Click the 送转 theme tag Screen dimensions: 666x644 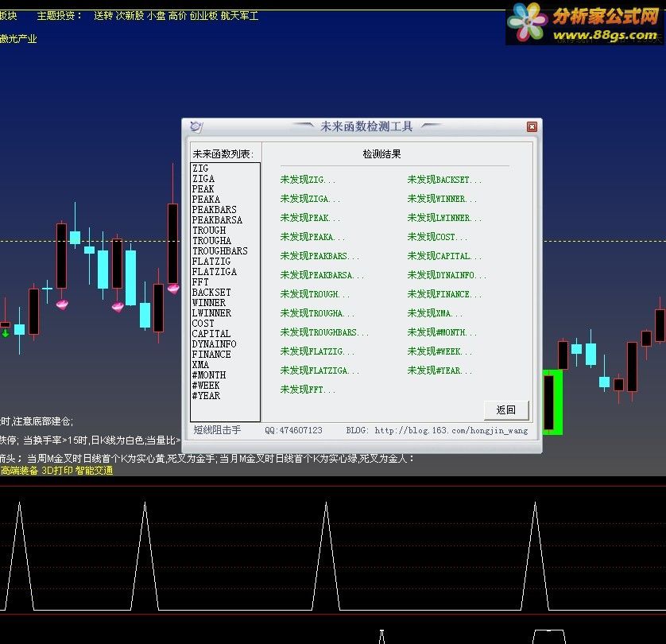tap(103, 16)
